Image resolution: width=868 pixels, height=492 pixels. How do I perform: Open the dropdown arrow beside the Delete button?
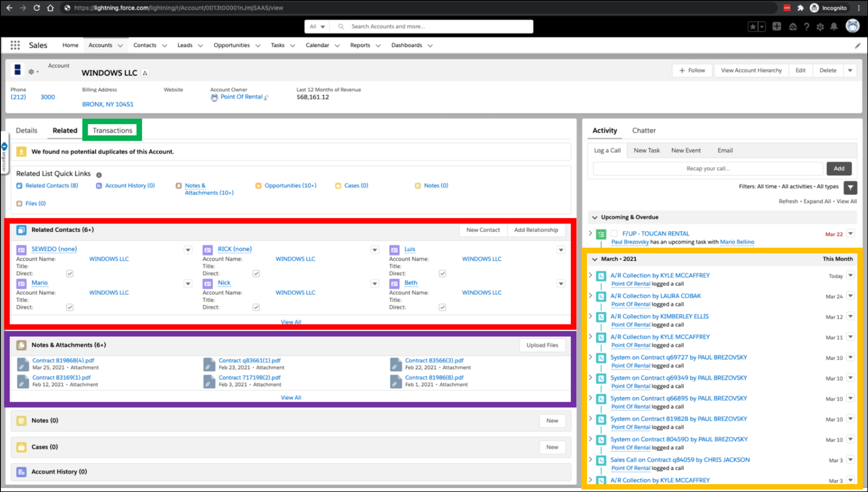click(x=850, y=71)
